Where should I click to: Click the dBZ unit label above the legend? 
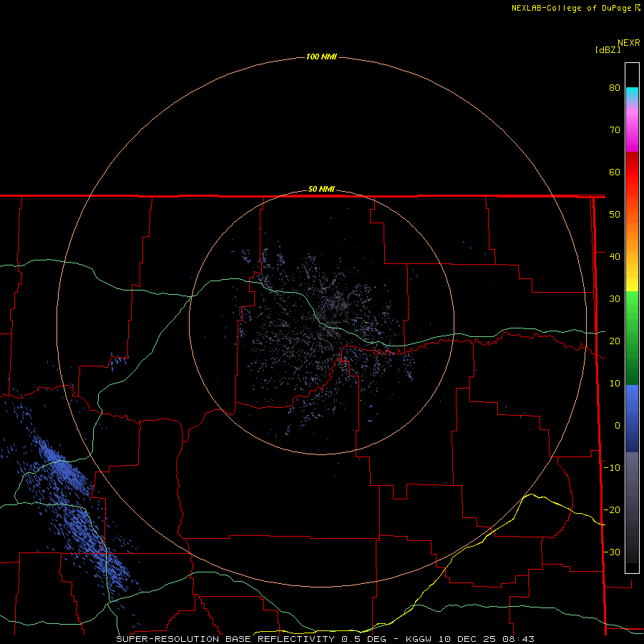point(608,50)
